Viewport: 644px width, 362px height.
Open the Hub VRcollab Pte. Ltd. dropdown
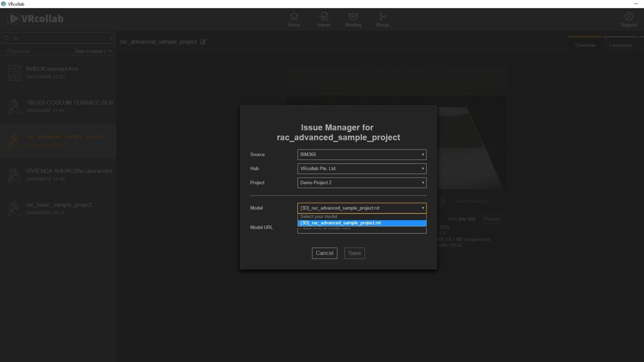(362, 169)
